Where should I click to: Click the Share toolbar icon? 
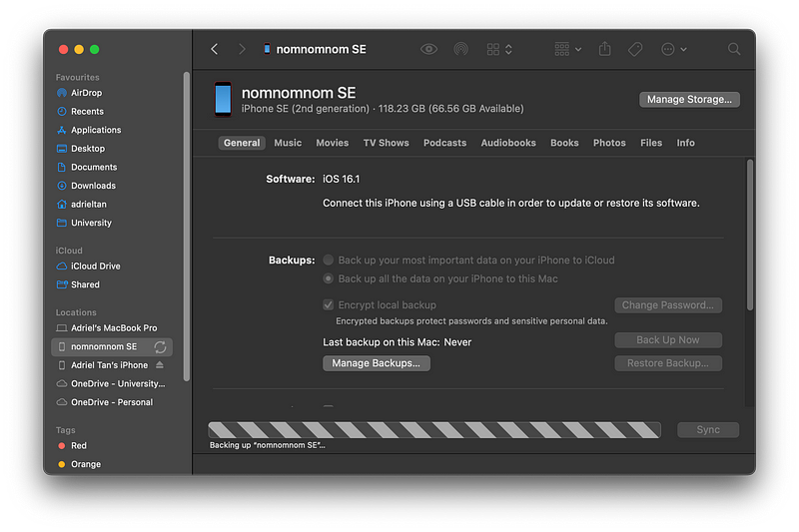pos(605,48)
